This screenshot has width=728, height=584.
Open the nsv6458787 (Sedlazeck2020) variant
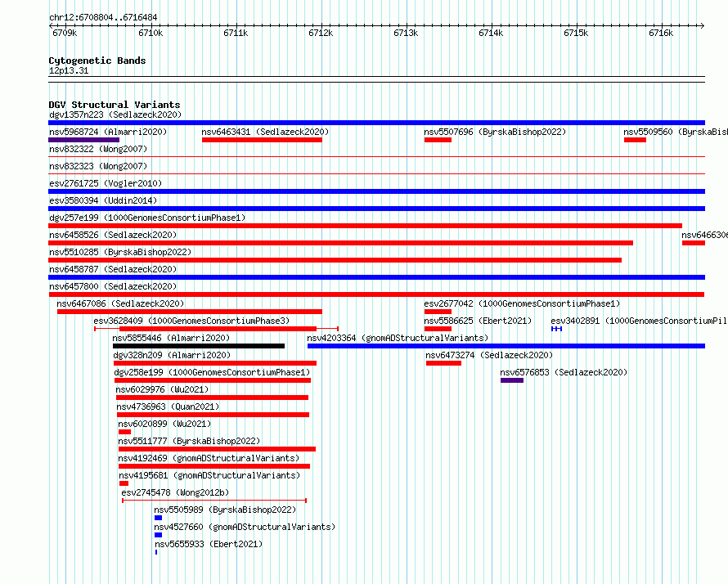tap(113, 269)
